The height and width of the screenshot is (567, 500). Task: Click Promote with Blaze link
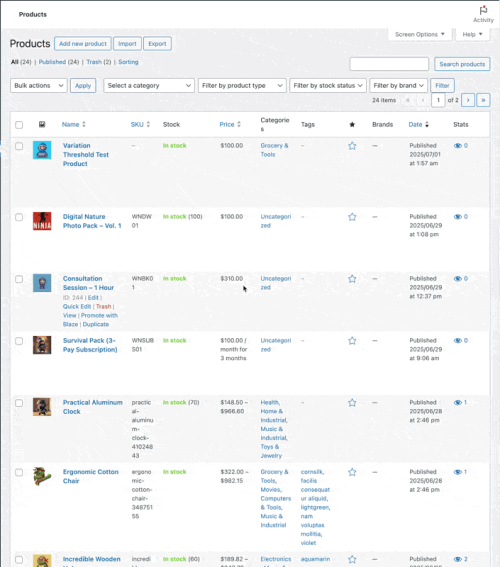(90, 320)
